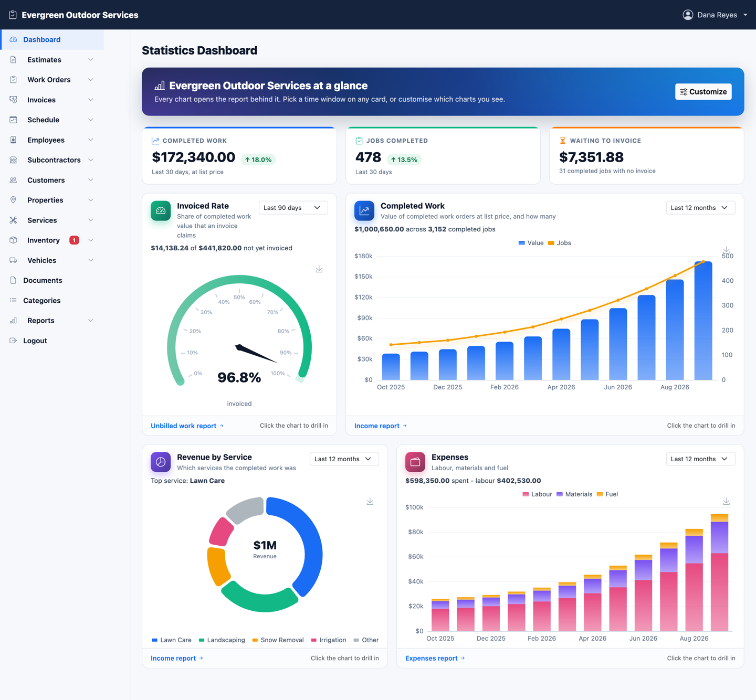Viewport: 756px width, 700px height.
Task: Click the Subcontractors sidebar icon
Action: [x=13, y=160]
